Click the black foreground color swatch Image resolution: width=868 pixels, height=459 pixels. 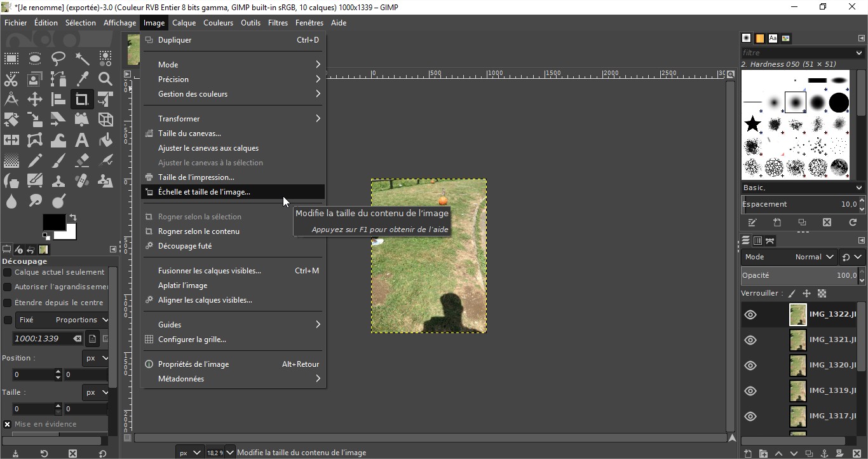pos(53,222)
